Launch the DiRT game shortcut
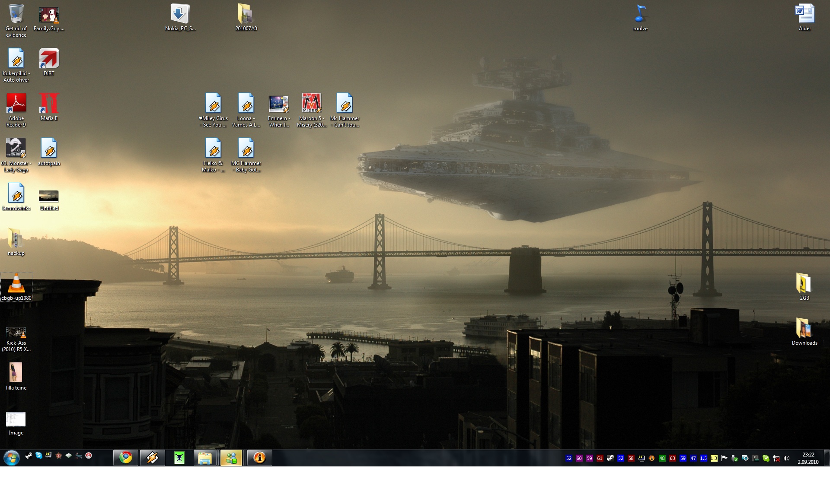Screen dimensions: 830x504 pos(49,63)
